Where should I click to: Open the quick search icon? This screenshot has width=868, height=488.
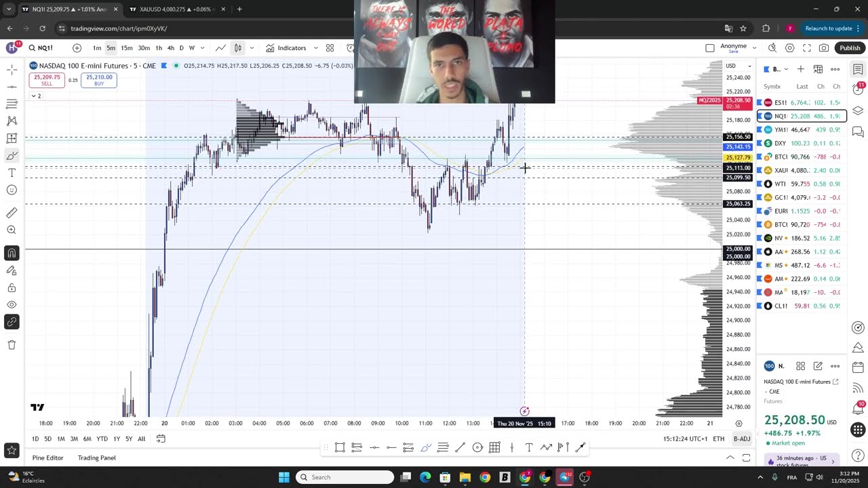(x=772, y=48)
